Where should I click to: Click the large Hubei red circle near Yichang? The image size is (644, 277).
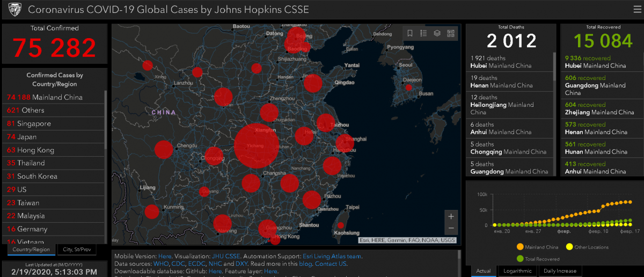click(257, 145)
